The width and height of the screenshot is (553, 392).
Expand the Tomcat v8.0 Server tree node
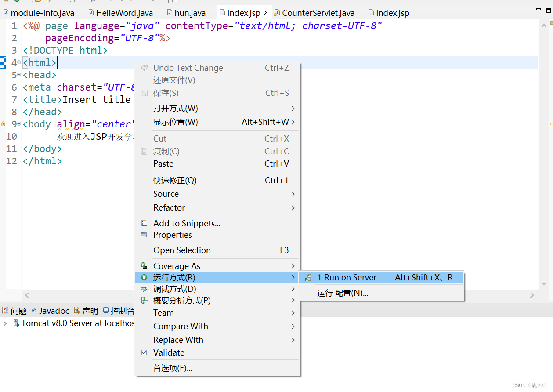[x=4, y=323]
